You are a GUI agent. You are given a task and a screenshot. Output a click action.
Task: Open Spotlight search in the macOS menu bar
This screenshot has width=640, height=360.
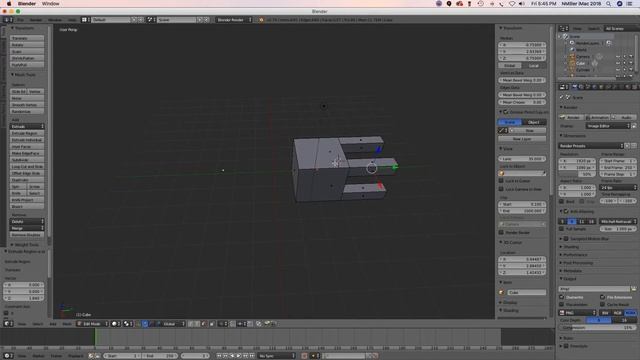point(608,4)
